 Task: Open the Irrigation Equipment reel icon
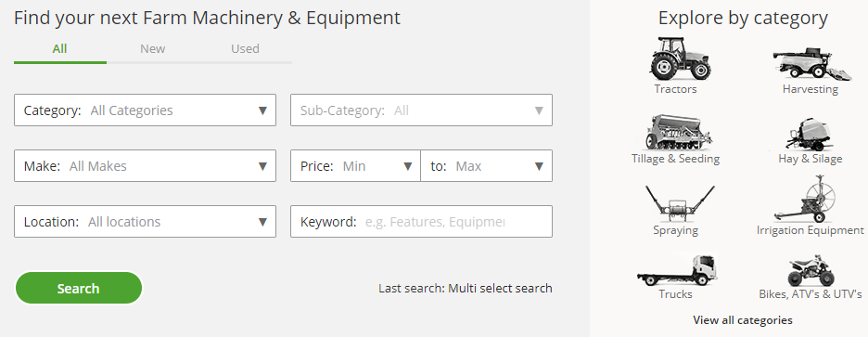[x=809, y=199]
